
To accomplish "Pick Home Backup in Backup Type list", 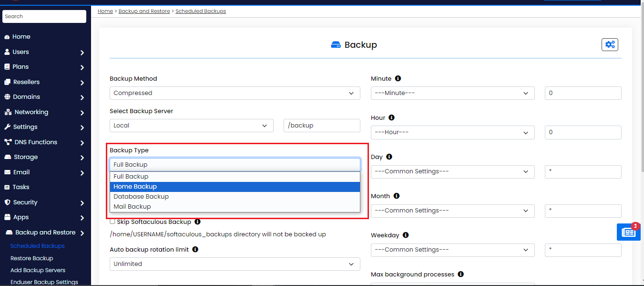I will pos(135,187).
